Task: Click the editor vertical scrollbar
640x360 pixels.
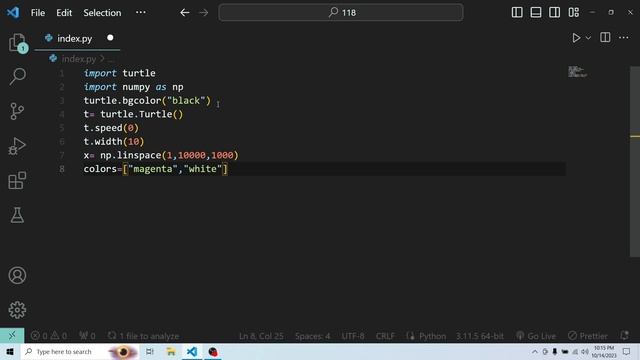Action: tap(635, 162)
